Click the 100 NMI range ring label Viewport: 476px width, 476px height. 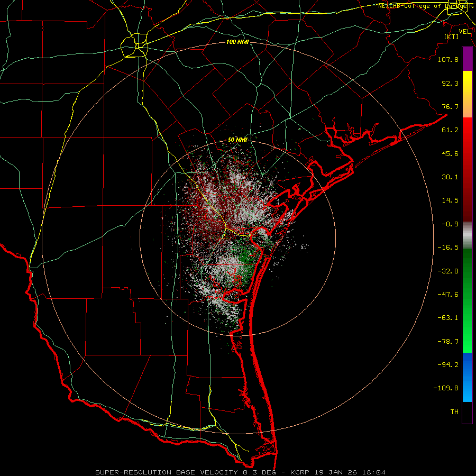237,42
